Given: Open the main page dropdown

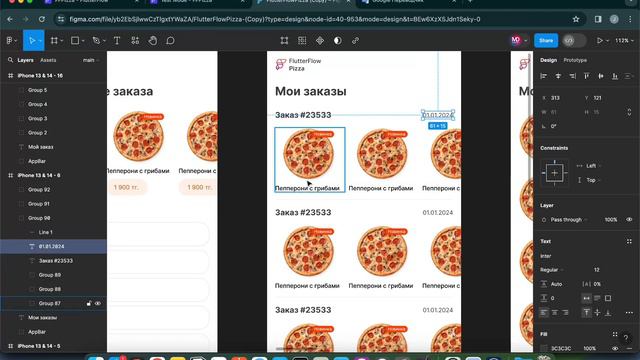Looking at the screenshot, I should point(91,60).
